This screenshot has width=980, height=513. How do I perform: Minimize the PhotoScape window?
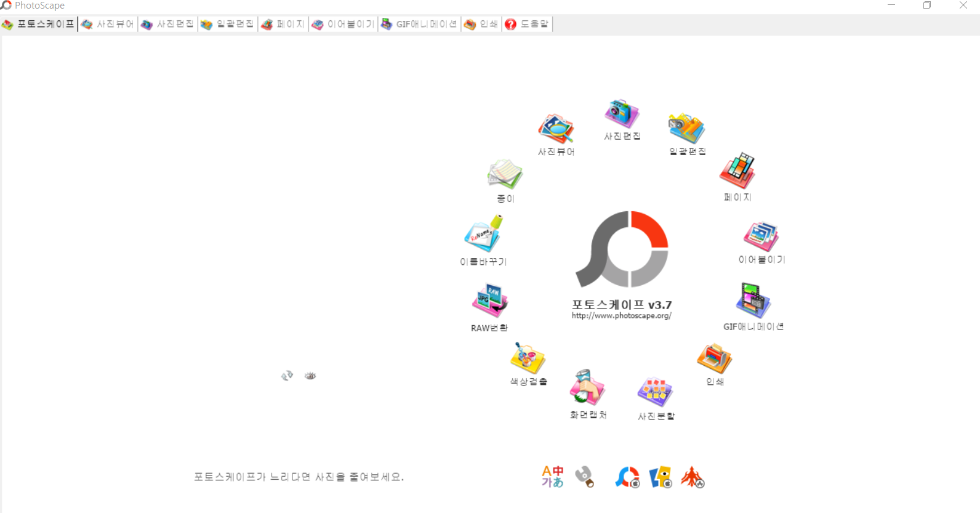pos(891,5)
